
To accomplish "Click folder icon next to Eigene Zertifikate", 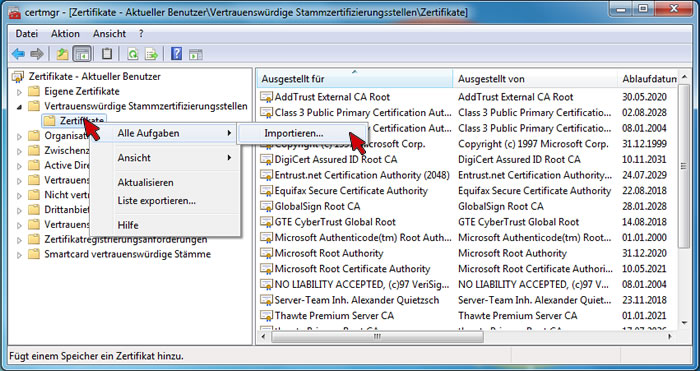I will coord(34,92).
